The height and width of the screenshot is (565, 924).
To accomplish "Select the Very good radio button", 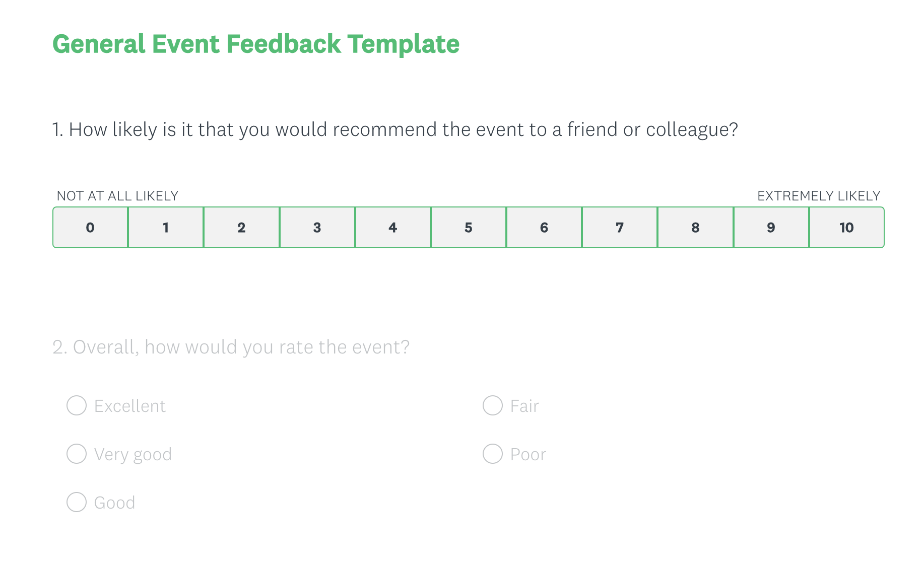I will click(x=77, y=454).
